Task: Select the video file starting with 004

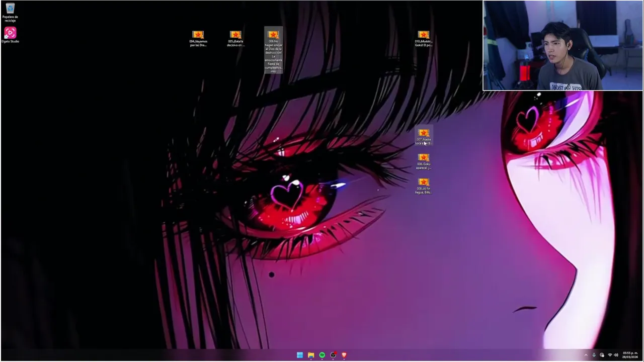Action: point(198,39)
